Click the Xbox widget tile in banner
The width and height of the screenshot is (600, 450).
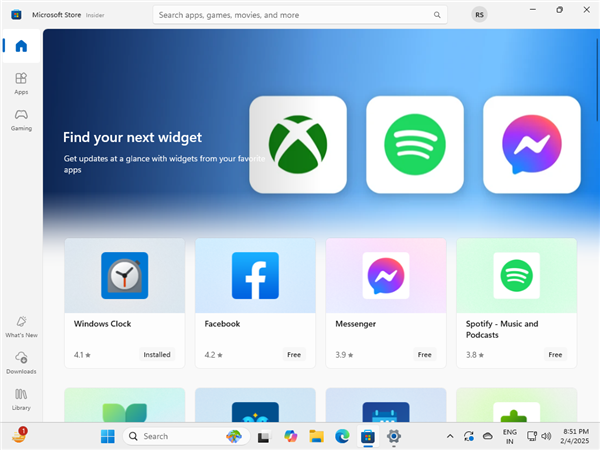tap(298, 144)
